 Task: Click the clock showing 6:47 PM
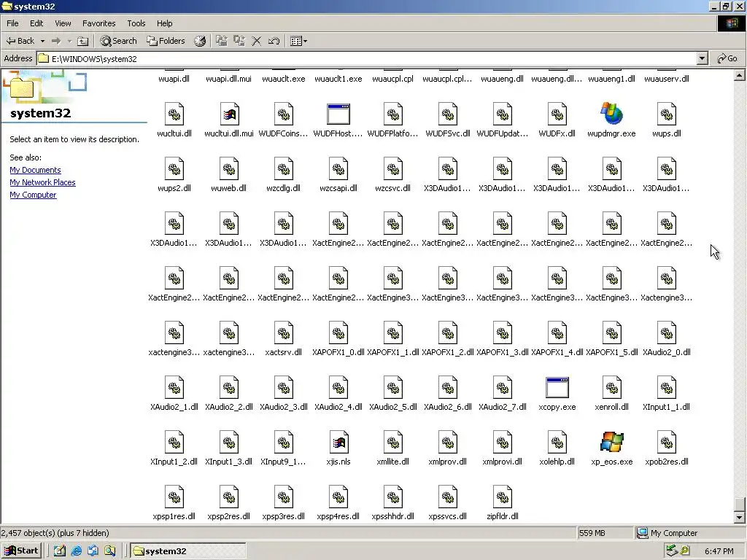(719, 551)
